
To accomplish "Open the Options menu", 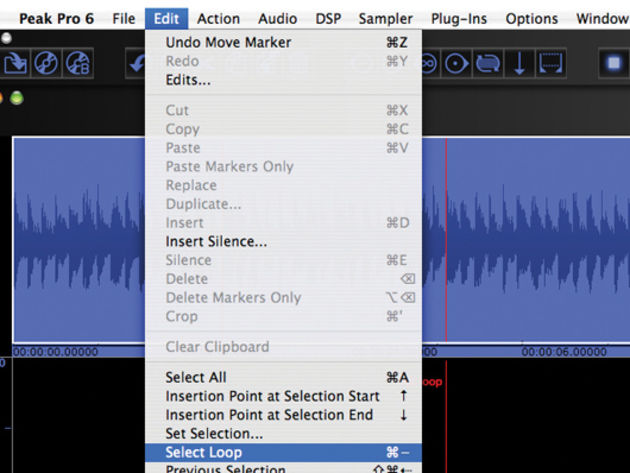I will point(532,19).
